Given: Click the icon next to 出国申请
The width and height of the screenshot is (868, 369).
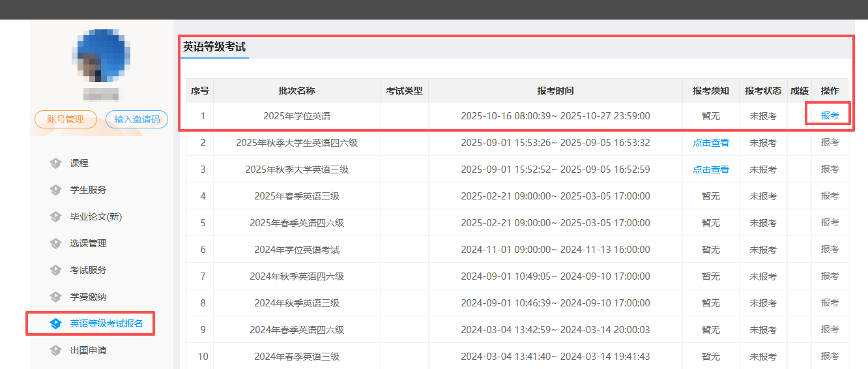Looking at the screenshot, I should 55,350.
